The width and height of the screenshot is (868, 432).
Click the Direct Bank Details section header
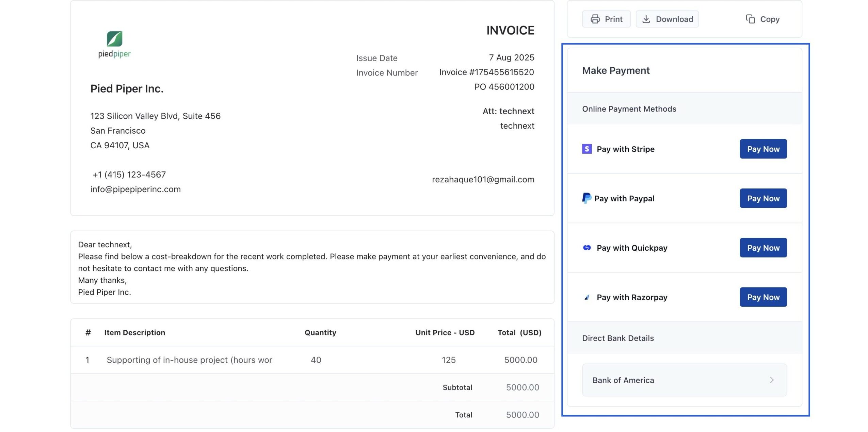(617, 338)
